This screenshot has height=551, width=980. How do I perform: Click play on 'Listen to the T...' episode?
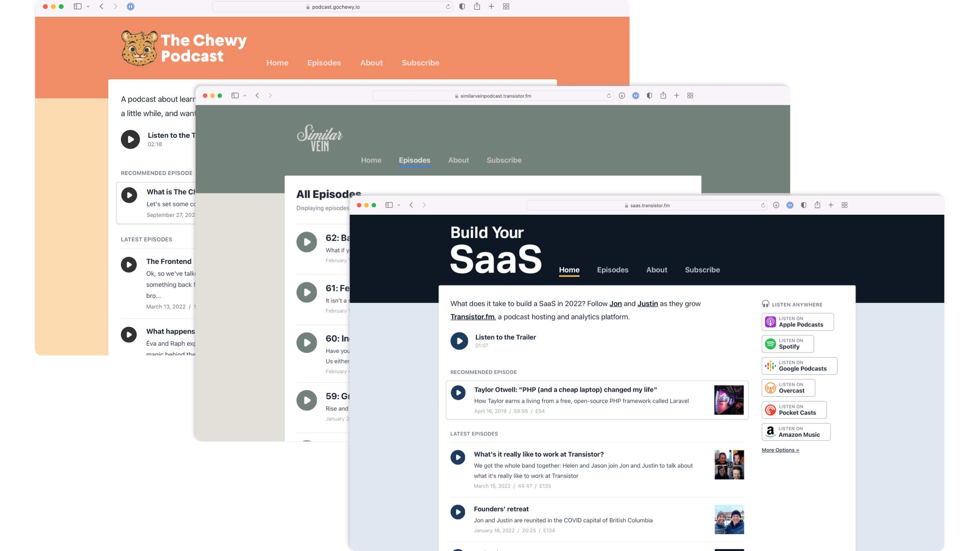click(x=129, y=139)
